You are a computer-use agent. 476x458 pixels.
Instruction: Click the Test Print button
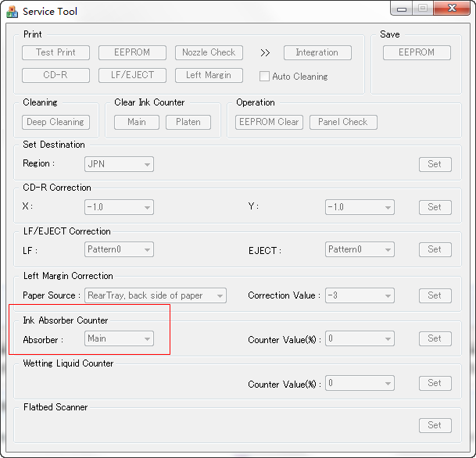click(x=55, y=52)
